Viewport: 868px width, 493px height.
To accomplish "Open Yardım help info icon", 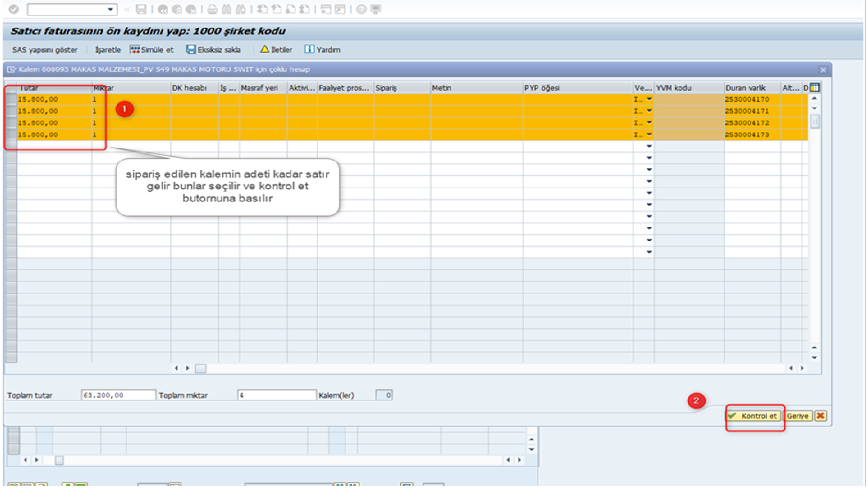I will 309,50.
